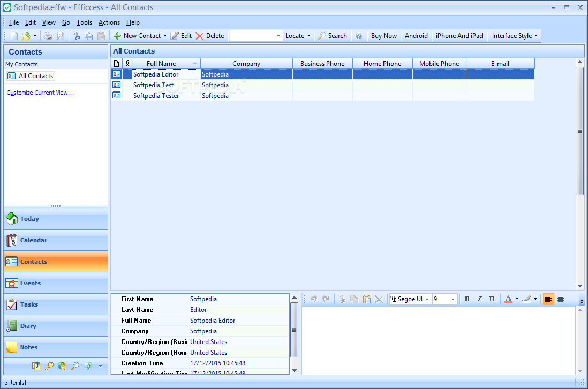Open the Edit menu
Image resolution: width=588 pixels, height=389 pixels.
click(x=31, y=22)
